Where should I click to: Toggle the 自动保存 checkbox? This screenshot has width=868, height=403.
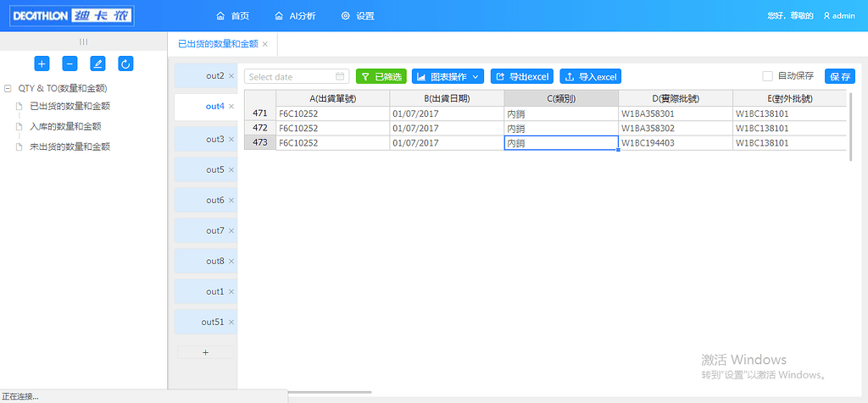click(x=768, y=76)
